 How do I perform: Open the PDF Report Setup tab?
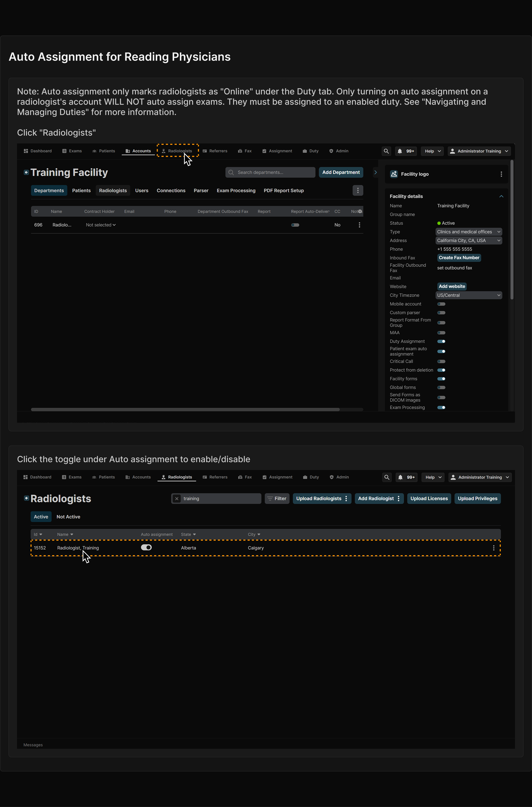click(x=284, y=191)
